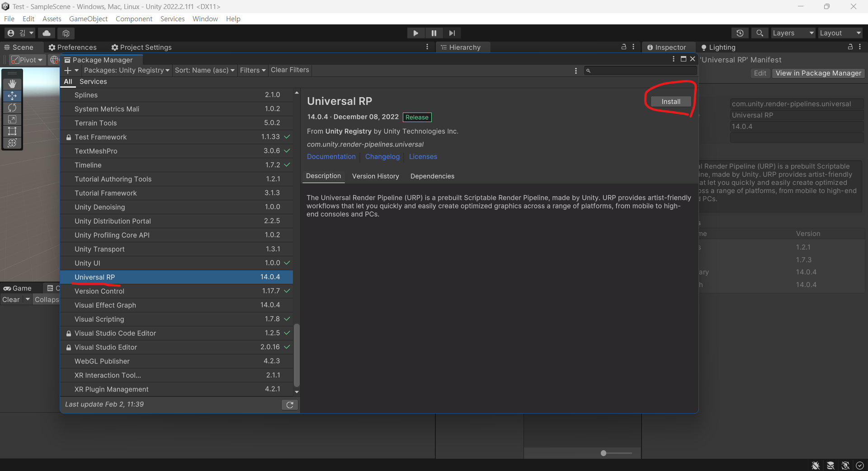
Task: Click the debugger bug icon in status bar
Action: pyautogui.click(x=816, y=465)
